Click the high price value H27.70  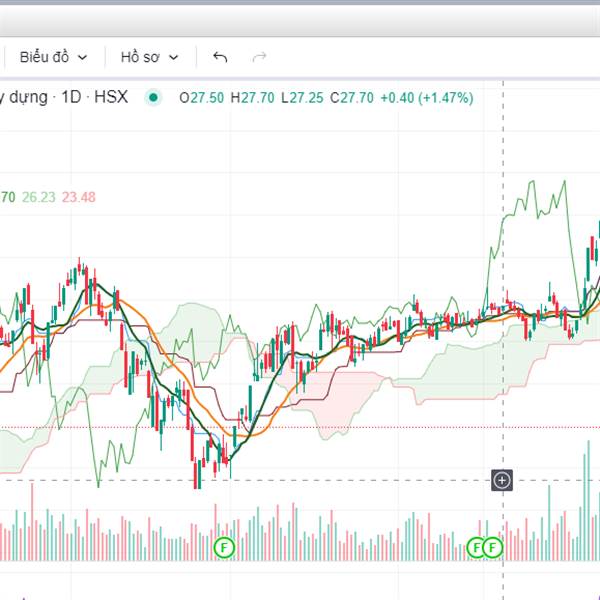tap(252, 98)
